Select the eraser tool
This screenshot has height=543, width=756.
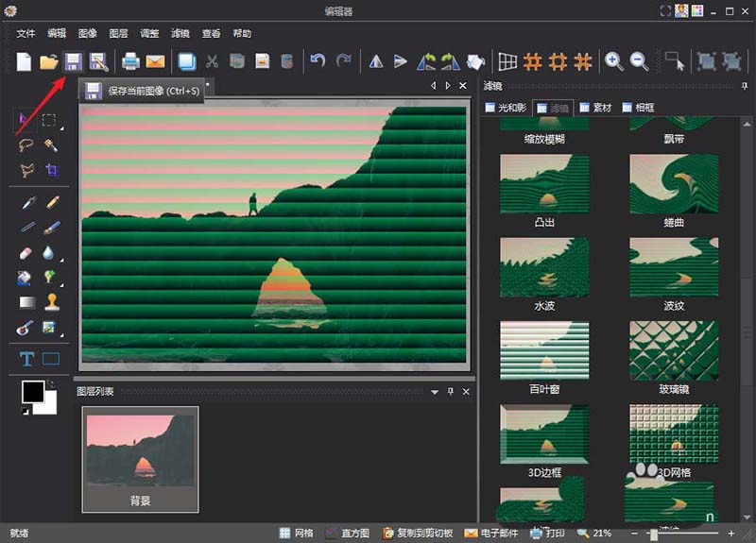pyautogui.click(x=26, y=253)
